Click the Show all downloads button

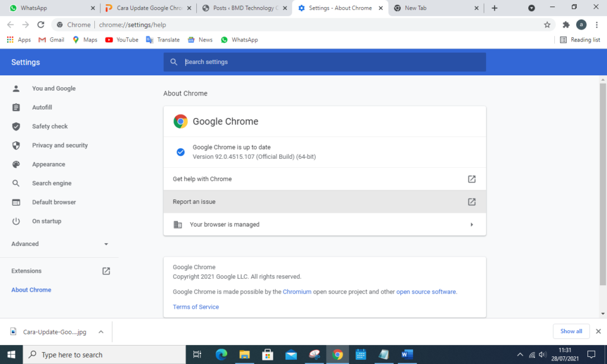point(571,331)
